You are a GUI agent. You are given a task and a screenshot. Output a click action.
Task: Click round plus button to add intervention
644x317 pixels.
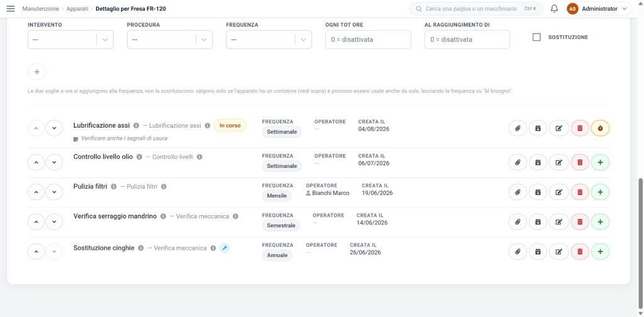[37, 72]
